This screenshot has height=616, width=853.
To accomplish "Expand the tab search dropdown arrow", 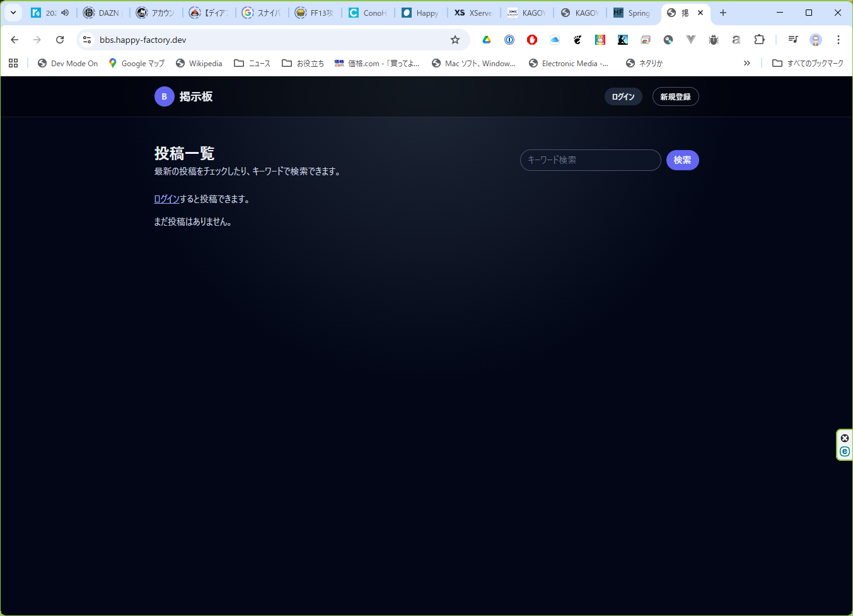I will click(x=13, y=13).
